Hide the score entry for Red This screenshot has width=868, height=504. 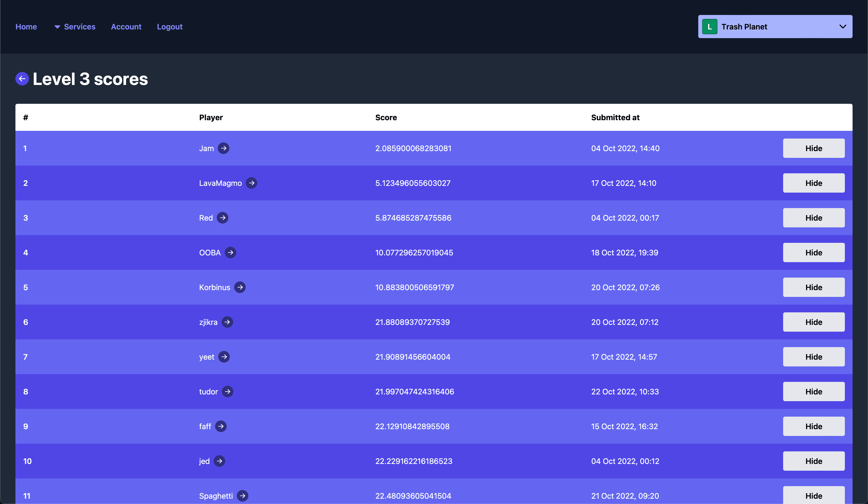[814, 217]
